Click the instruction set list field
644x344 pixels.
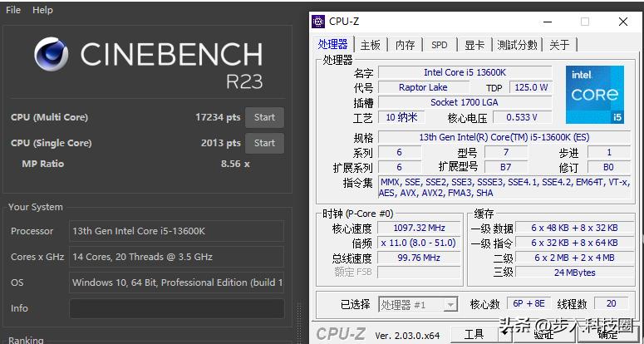[x=504, y=188]
